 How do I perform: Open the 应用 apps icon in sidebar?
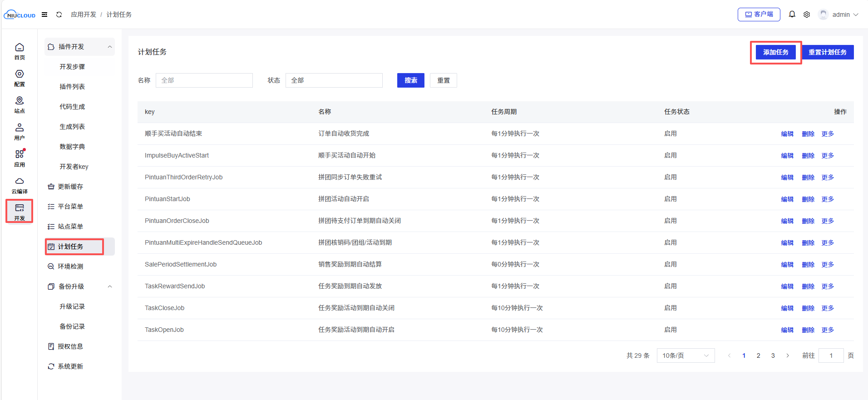click(x=20, y=158)
